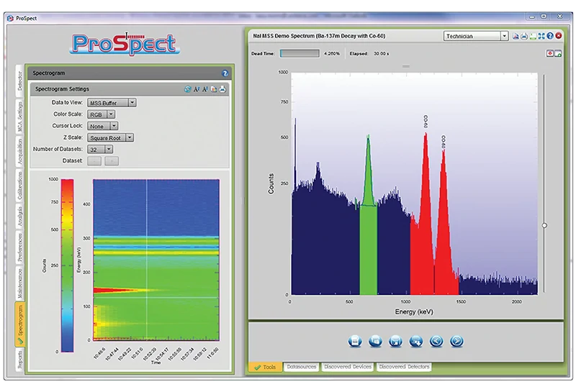Open the Acquisition side tab
The height and width of the screenshot is (392, 576).
20,151
